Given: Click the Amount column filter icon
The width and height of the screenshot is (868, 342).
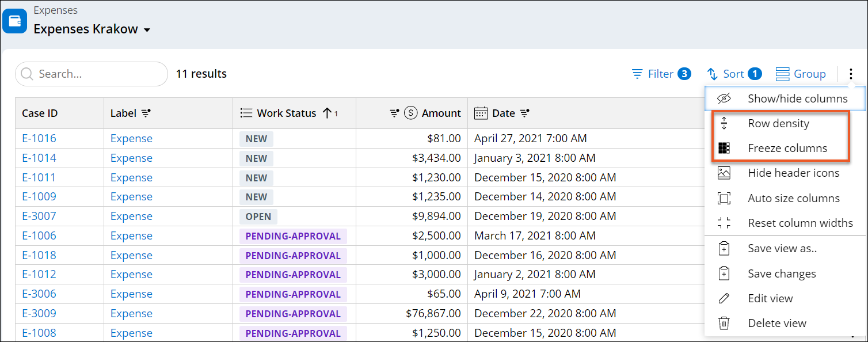Looking at the screenshot, I should point(395,113).
